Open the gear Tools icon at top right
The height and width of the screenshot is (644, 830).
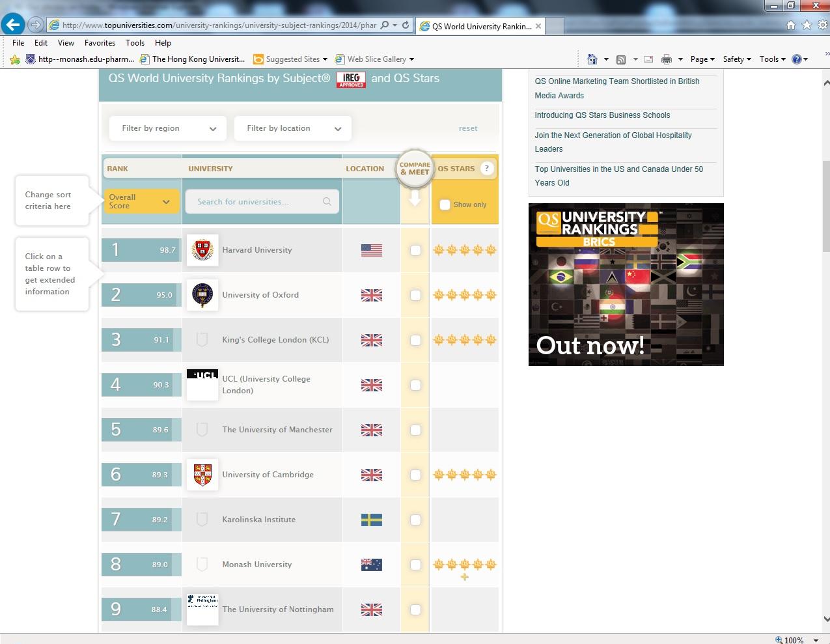click(822, 25)
